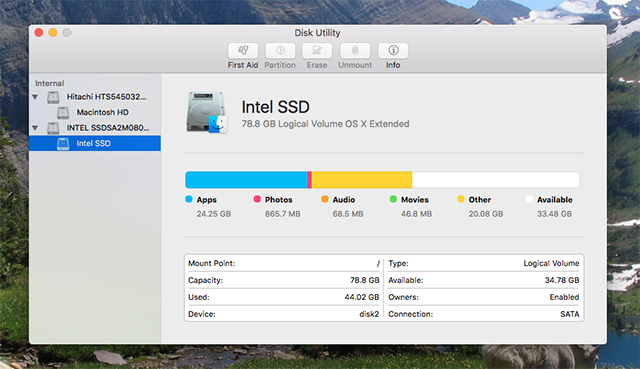Click the Intel SSD volume title

(276, 107)
